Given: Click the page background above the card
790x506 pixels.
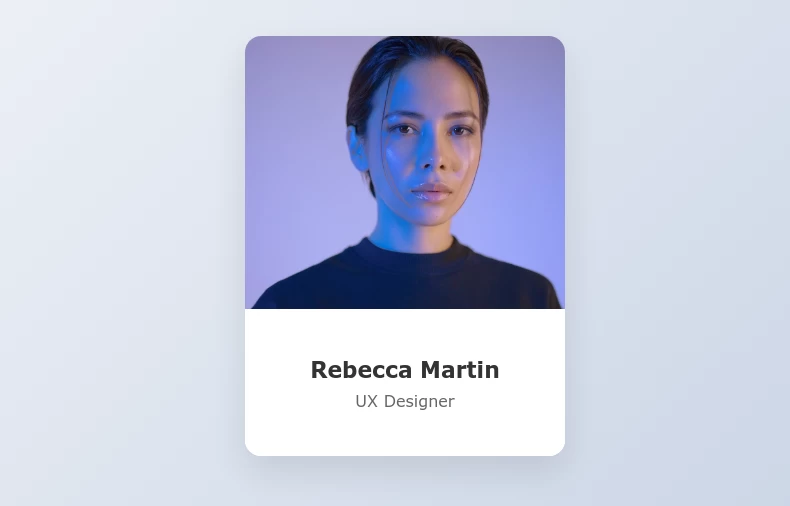Looking at the screenshot, I should 405,18.
